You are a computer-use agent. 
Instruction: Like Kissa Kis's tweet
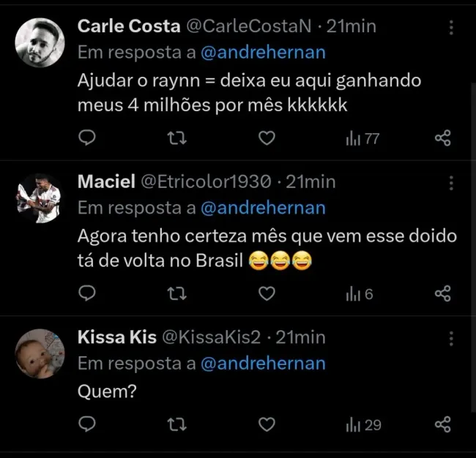click(268, 424)
